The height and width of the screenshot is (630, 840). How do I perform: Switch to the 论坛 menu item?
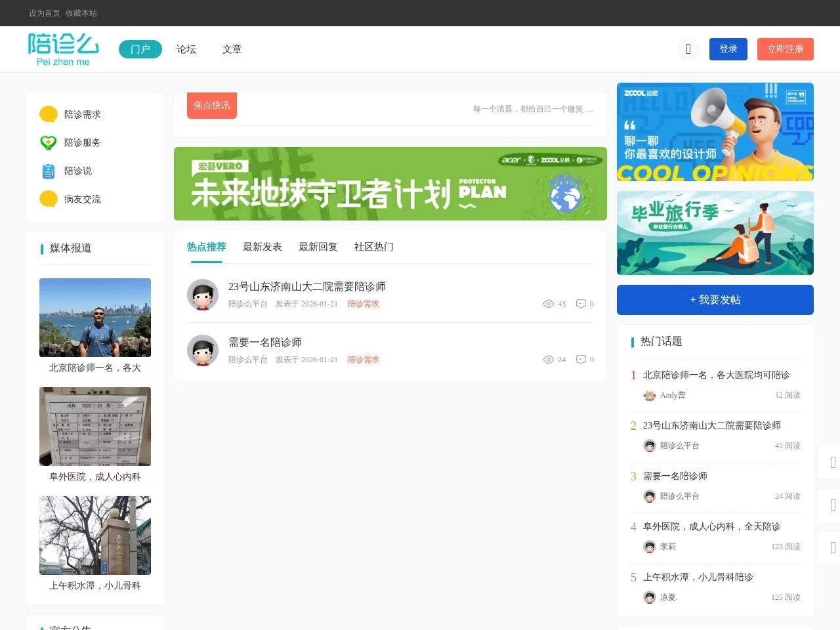[186, 49]
